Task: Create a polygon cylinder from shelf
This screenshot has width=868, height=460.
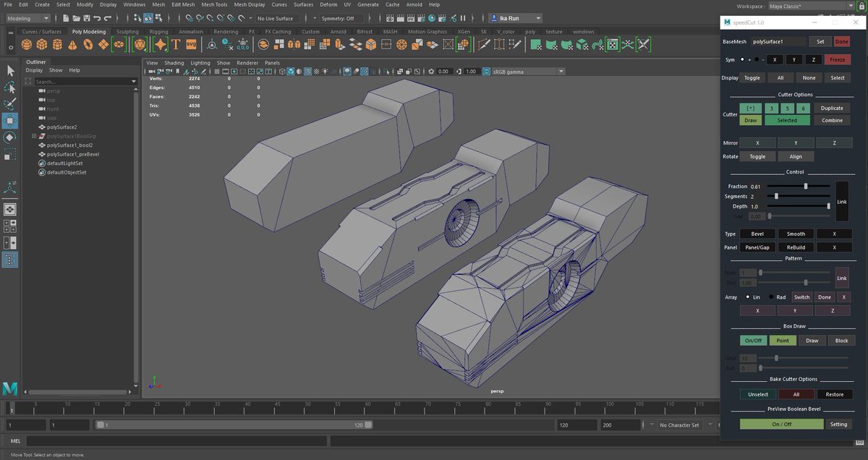Action: (x=59, y=44)
